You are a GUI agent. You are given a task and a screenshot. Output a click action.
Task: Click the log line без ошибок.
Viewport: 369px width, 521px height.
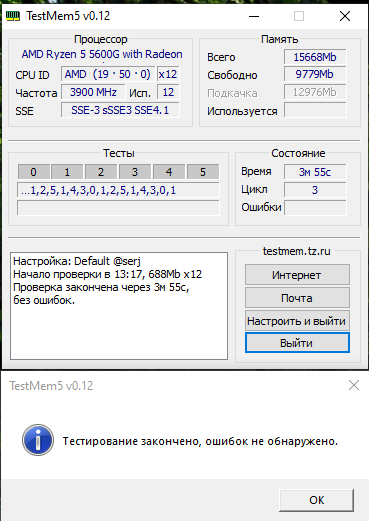[x=44, y=300]
